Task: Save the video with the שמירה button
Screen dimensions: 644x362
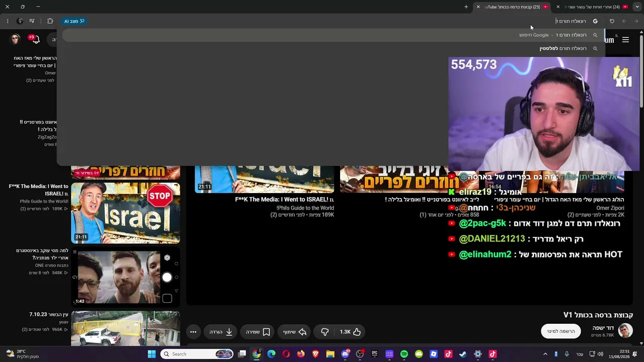Action: tap(258, 332)
